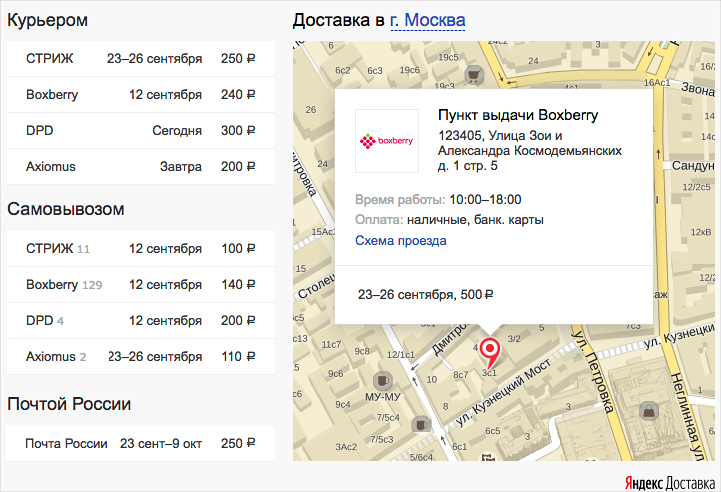Image resolution: width=721 pixels, height=492 pixels.
Task: Select Почта России delivery for 250 ₽
Action: (141, 443)
